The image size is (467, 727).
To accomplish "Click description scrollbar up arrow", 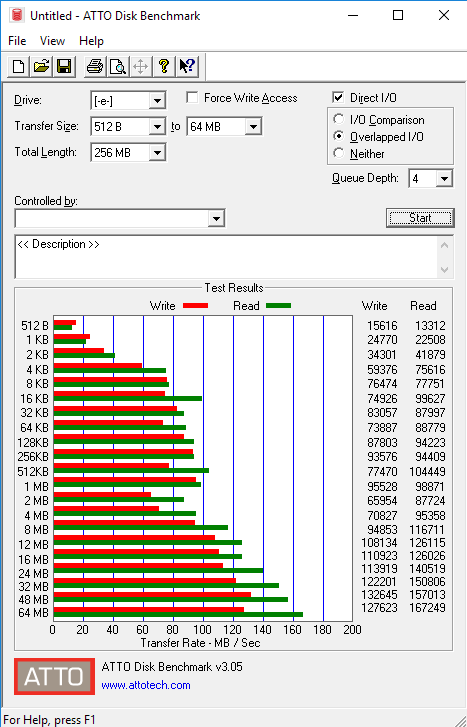I will (x=444, y=245).
